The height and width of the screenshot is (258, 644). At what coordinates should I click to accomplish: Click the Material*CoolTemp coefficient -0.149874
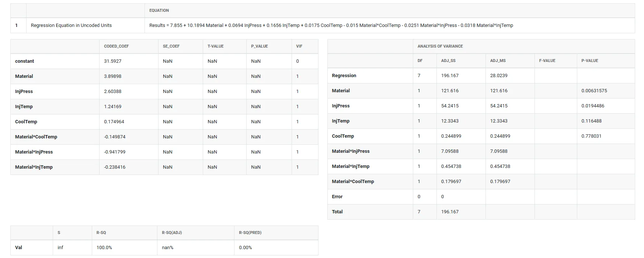point(115,137)
